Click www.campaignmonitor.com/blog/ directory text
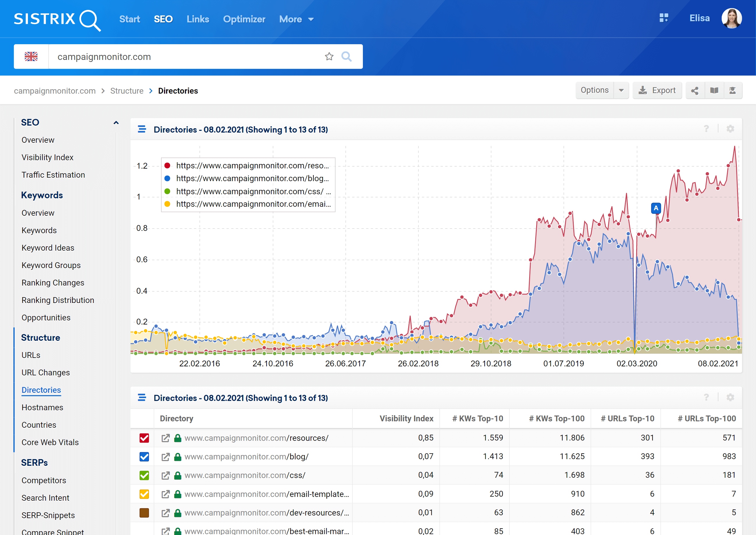This screenshot has height=535, width=756. click(x=246, y=457)
